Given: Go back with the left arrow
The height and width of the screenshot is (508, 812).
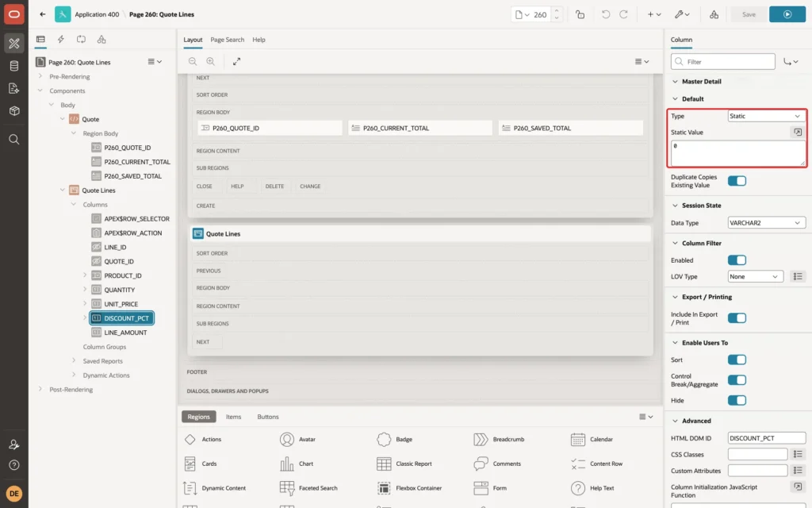Looking at the screenshot, I should tap(43, 14).
